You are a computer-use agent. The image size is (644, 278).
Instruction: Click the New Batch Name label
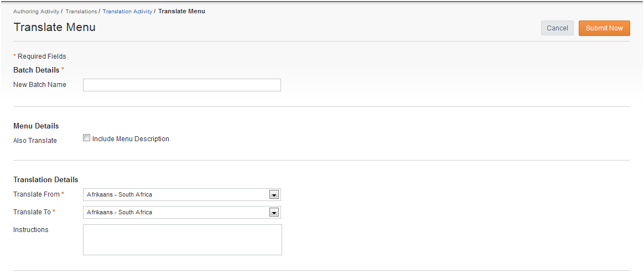pos(40,85)
